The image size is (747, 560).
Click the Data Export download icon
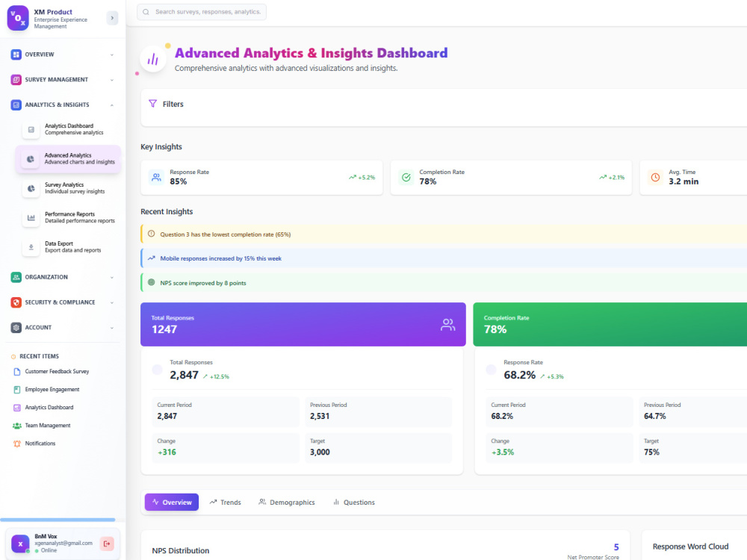[31, 247]
